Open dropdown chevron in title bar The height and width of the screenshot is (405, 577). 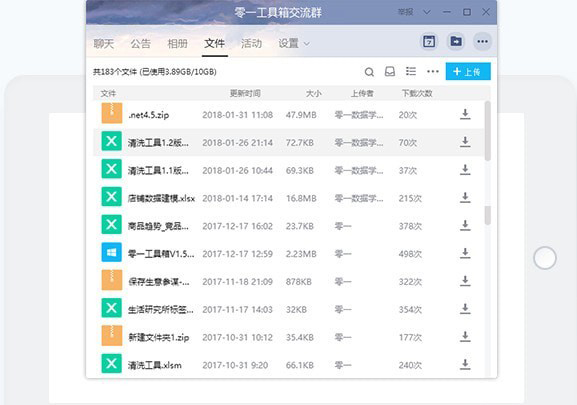[426, 12]
